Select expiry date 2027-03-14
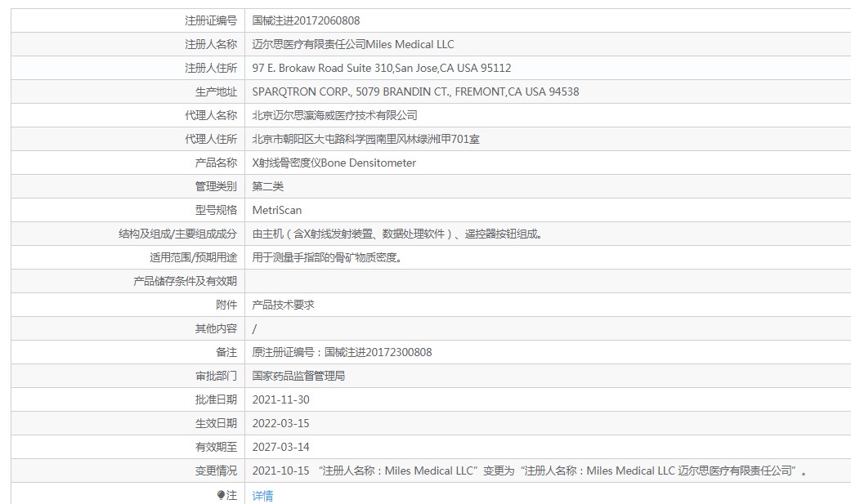This screenshot has width=851, height=504. [x=280, y=447]
